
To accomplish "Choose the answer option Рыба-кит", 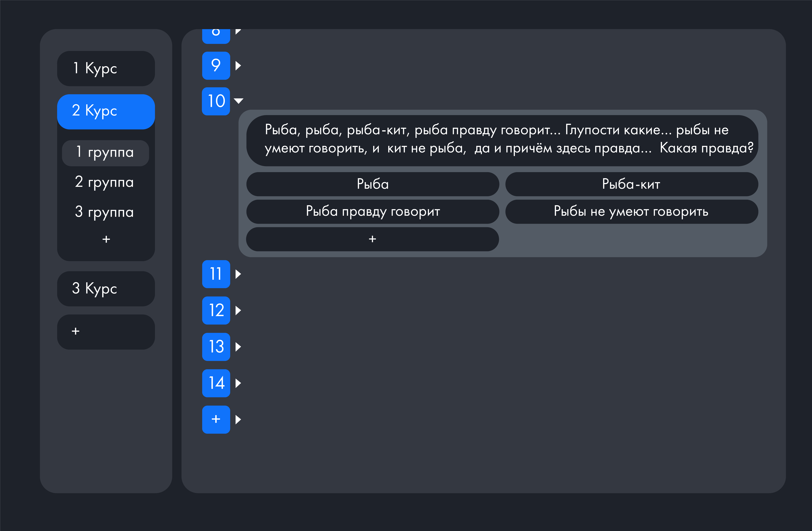I will [x=632, y=184].
